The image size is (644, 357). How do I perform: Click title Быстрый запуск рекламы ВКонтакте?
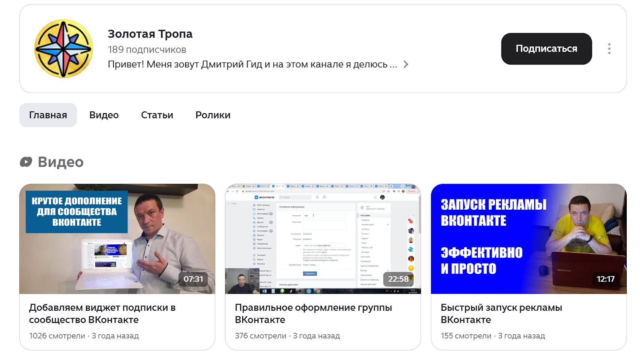[501, 314]
